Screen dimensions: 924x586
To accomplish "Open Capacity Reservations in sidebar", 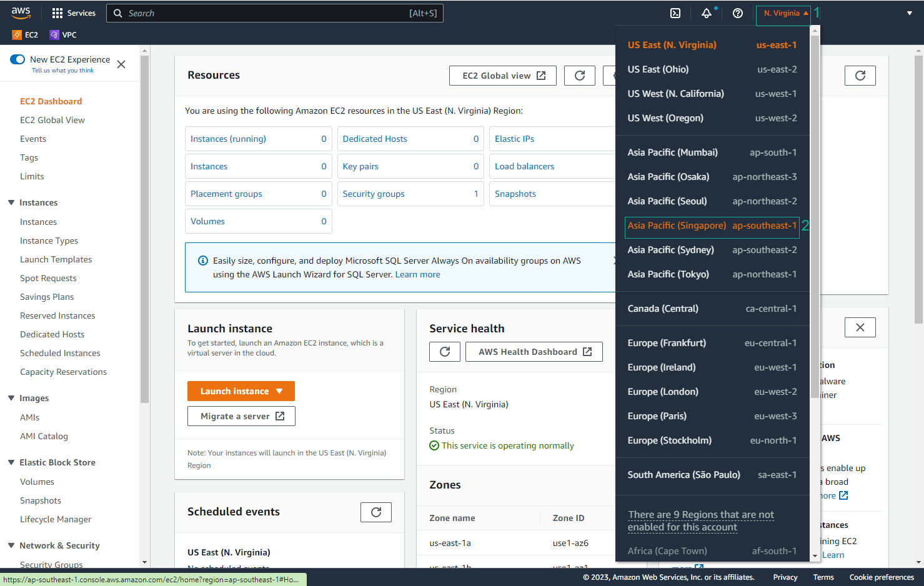I will [x=63, y=372].
